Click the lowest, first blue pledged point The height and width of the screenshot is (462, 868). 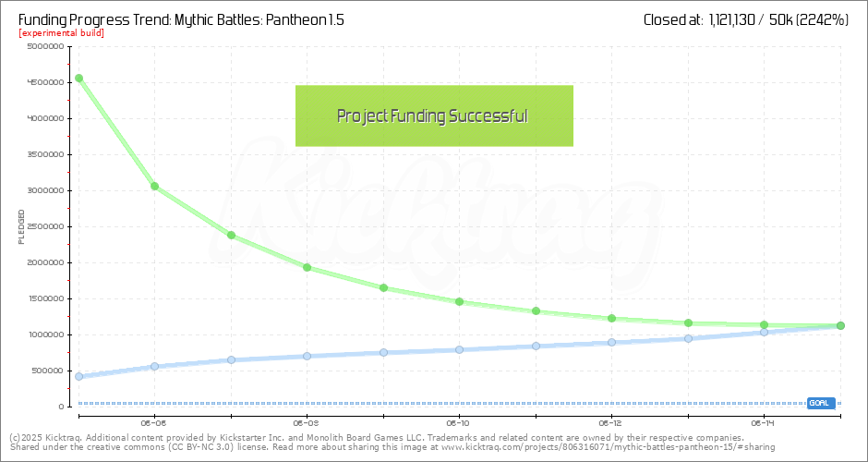pos(79,377)
